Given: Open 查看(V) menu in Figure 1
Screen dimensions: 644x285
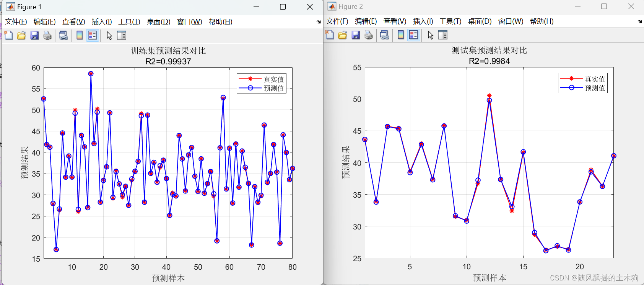Looking at the screenshot, I should [x=74, y=22].
